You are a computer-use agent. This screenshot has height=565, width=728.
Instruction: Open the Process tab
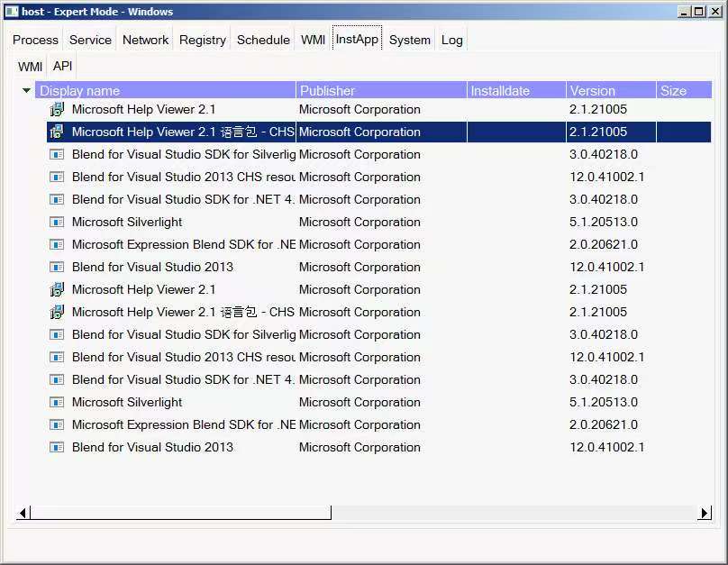click(36, 40)
